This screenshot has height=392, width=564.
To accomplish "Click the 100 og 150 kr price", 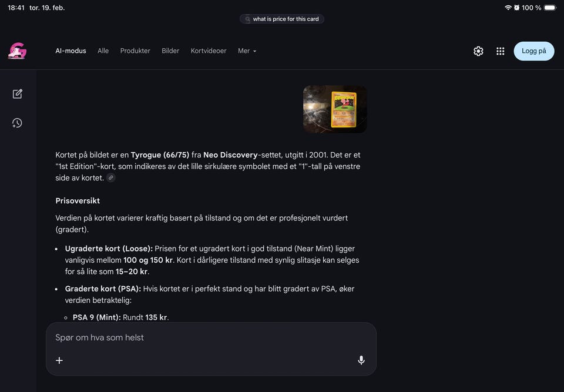I will click(148, 260).
